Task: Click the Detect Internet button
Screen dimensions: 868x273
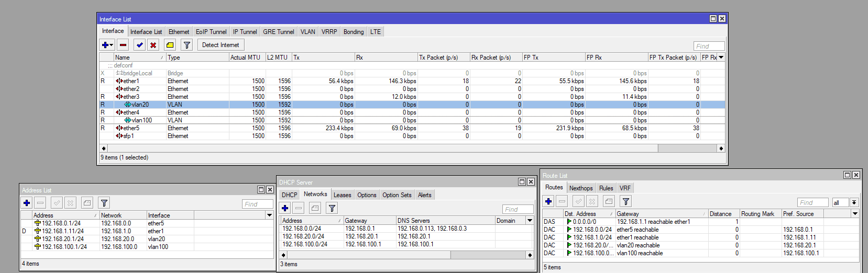Action: (221, 45)
